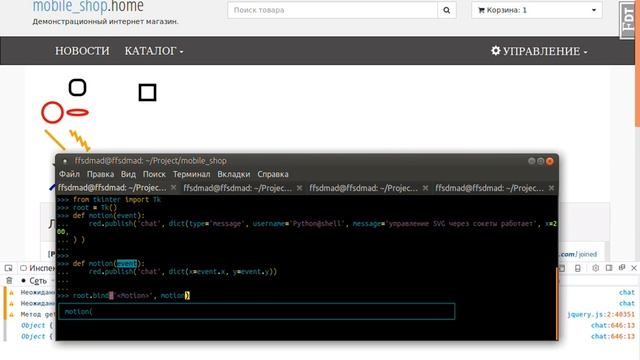This screenshot has height=360, width=640.
Task: Focus the "Поиск товара" search field
Action: coord(332,10)
